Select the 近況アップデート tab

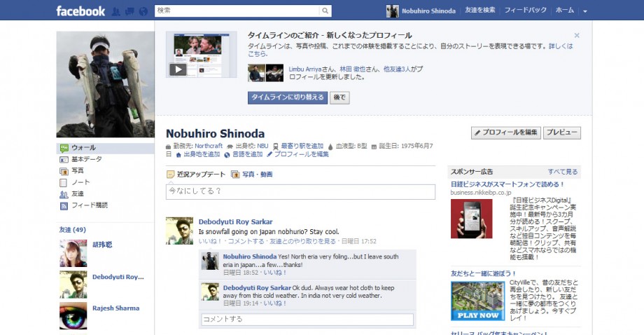tap(196, 175)
